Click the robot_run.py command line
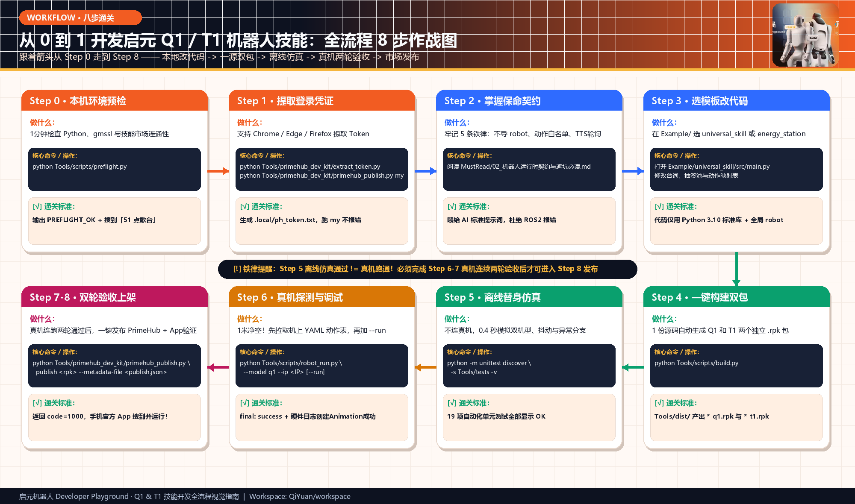This screenshot has height=504, width=855. tap(291, 363)
